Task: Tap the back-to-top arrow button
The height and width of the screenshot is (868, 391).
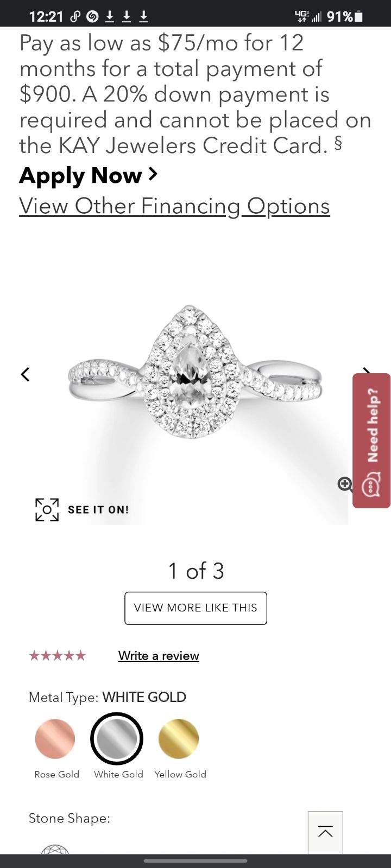Action: click(x=325, y=832)
